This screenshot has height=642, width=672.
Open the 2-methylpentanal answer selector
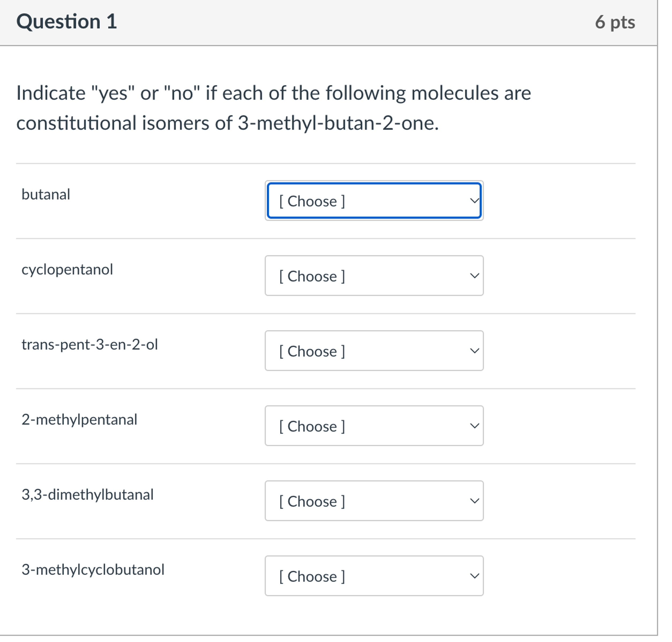(x=374, y=426)
